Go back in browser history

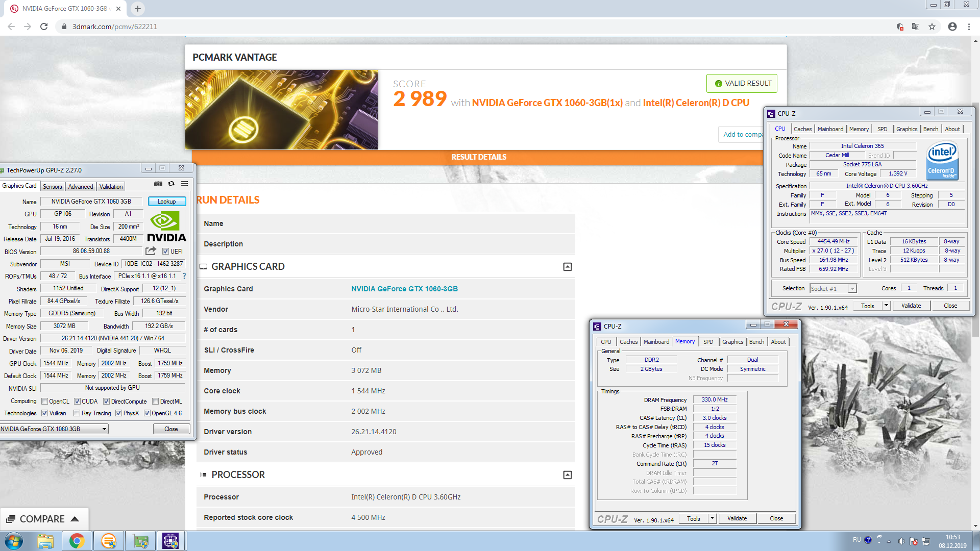pos(11,27)
